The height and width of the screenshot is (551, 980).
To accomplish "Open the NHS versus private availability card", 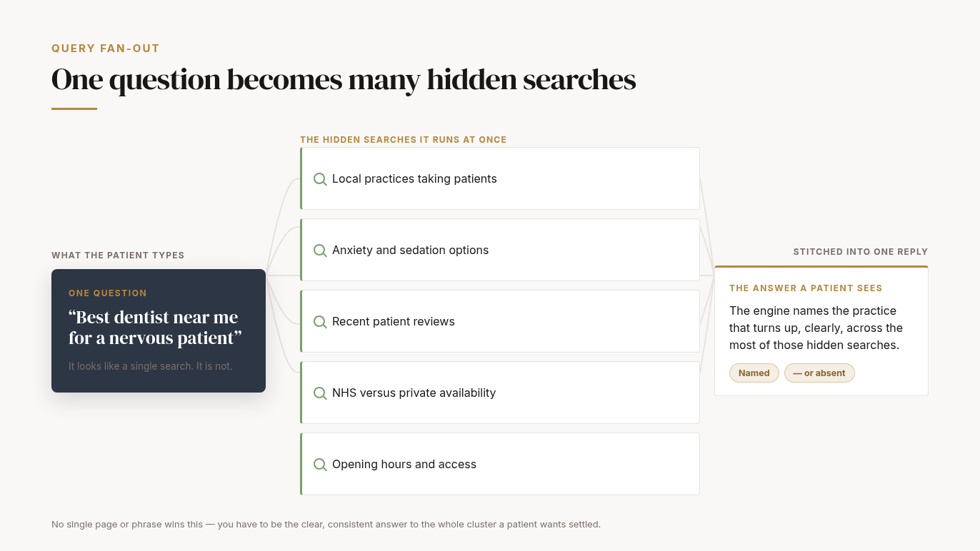I will click(500, 393).
